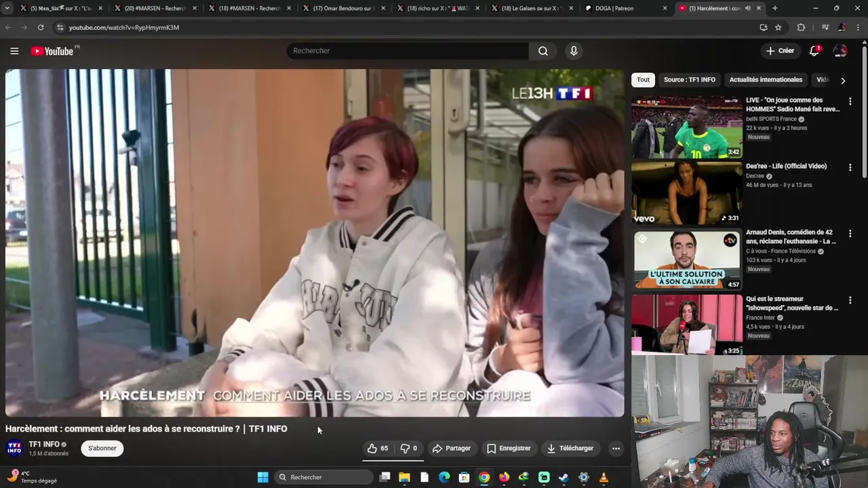Start voice search with microphone

tap(574, 51)
